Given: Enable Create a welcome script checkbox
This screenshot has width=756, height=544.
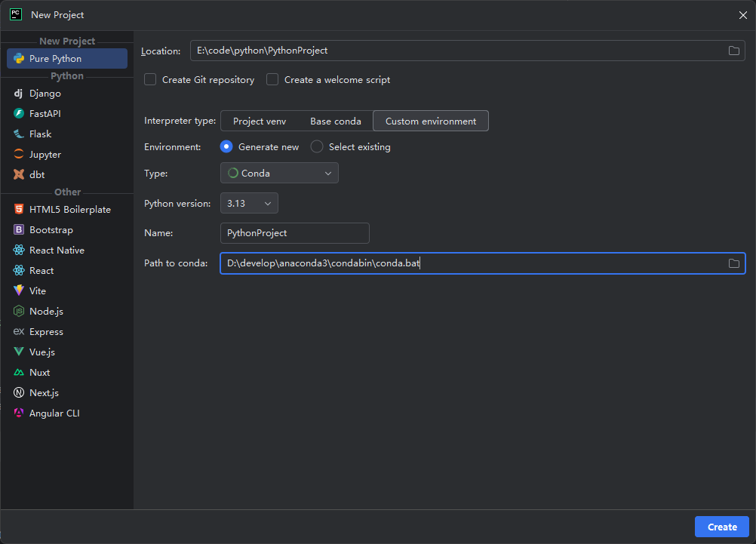Looking at the screenshot, I should (x=272, y=79).
